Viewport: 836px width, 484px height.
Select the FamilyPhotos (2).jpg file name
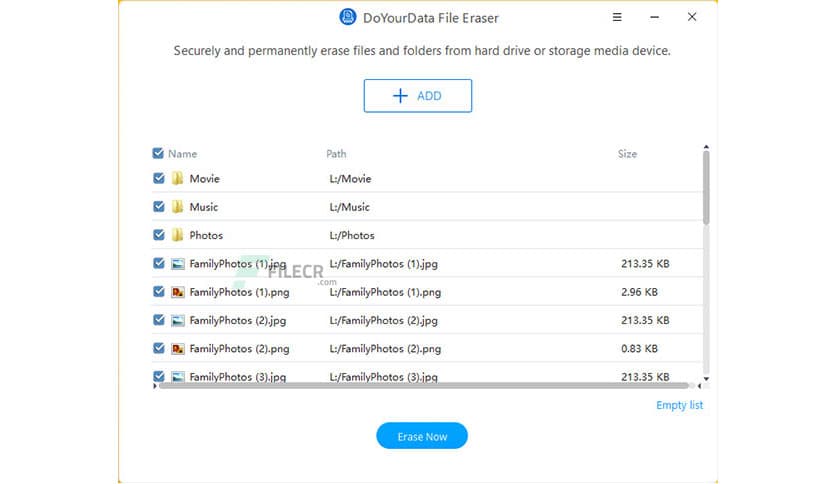[x=238, y=320]
